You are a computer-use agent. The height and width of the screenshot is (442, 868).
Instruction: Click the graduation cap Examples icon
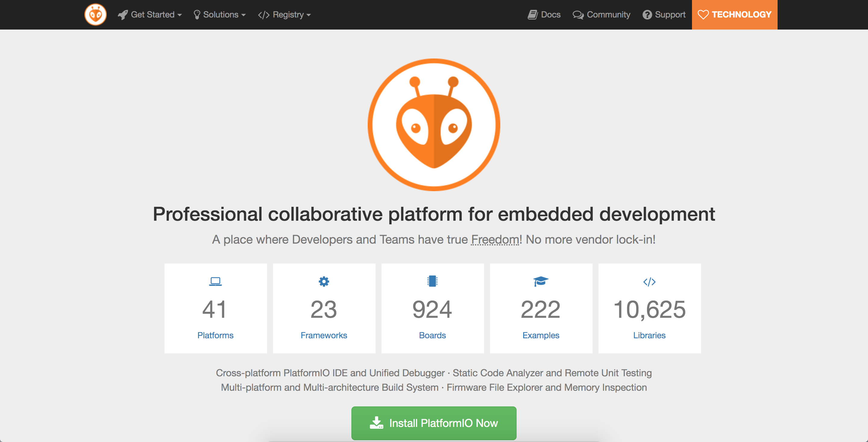541,281
